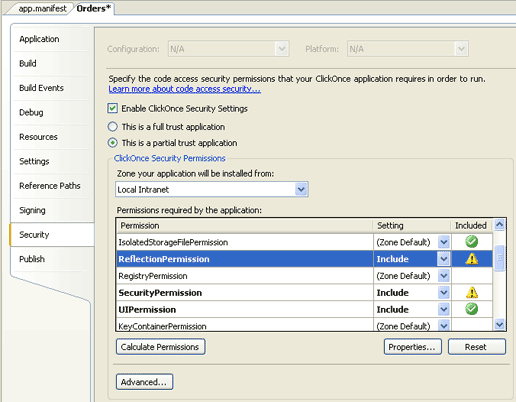Viewport: 516px width, 402px height.
Task: Open Setting dropdown for UIPermission
Action: tap(444, 309)
